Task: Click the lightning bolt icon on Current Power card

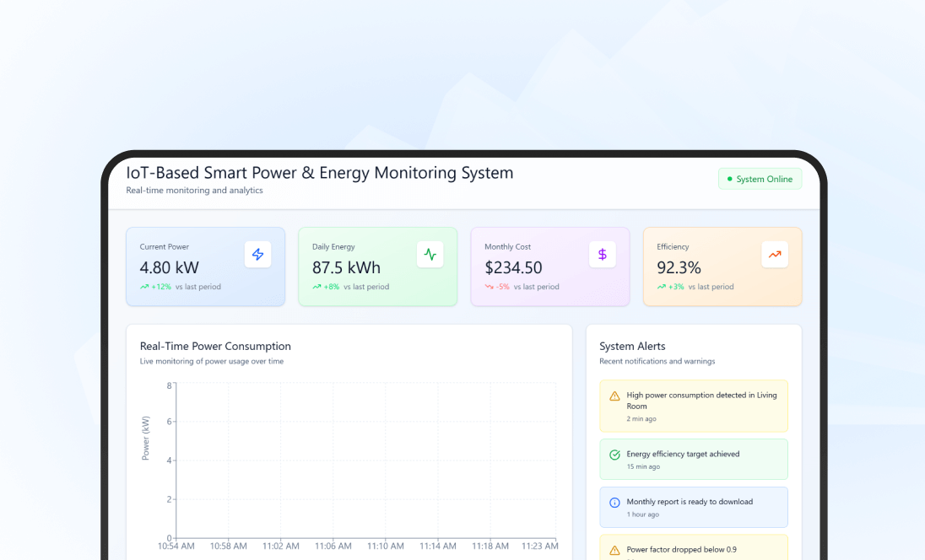Action: point(257,254)
